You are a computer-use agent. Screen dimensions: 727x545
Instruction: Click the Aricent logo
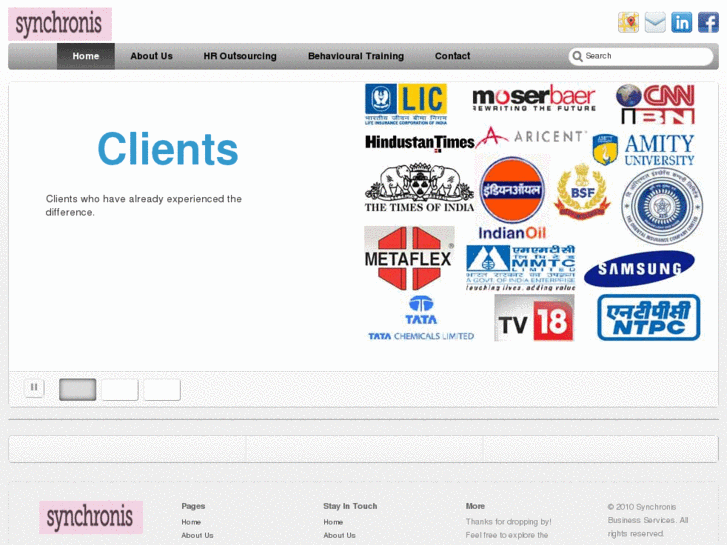(x=531, y=137)
